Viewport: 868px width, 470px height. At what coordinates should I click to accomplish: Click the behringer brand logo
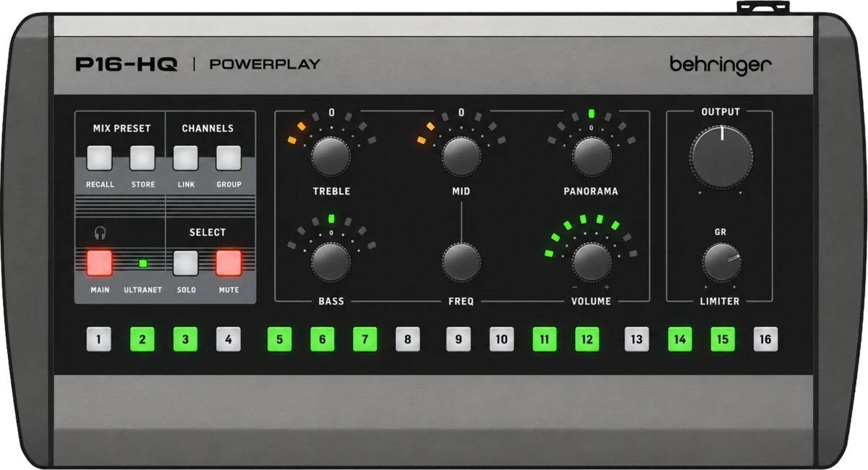coord(720,65)
